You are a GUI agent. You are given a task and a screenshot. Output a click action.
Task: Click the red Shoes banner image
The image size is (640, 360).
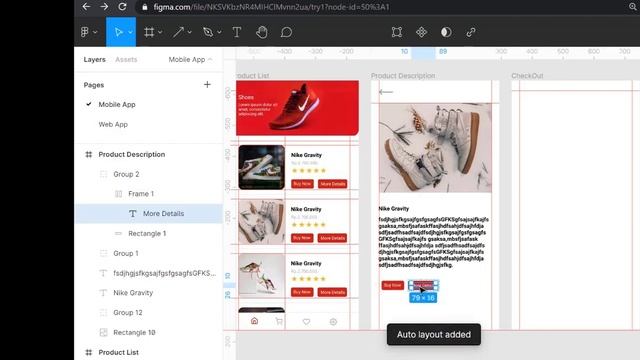point(298,108)
